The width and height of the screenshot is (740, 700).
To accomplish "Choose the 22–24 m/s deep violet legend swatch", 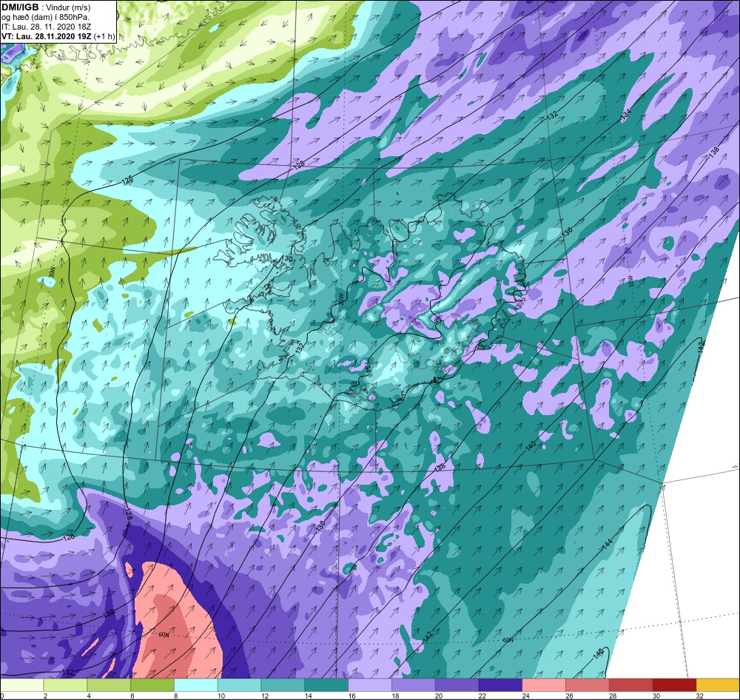I will click(500, 684).
